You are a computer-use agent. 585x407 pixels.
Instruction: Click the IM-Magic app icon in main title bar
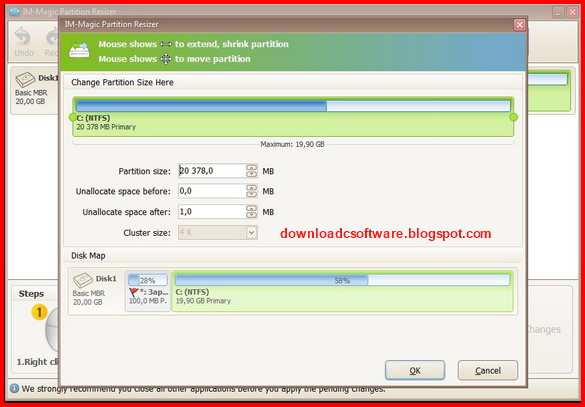pos(14,12)
